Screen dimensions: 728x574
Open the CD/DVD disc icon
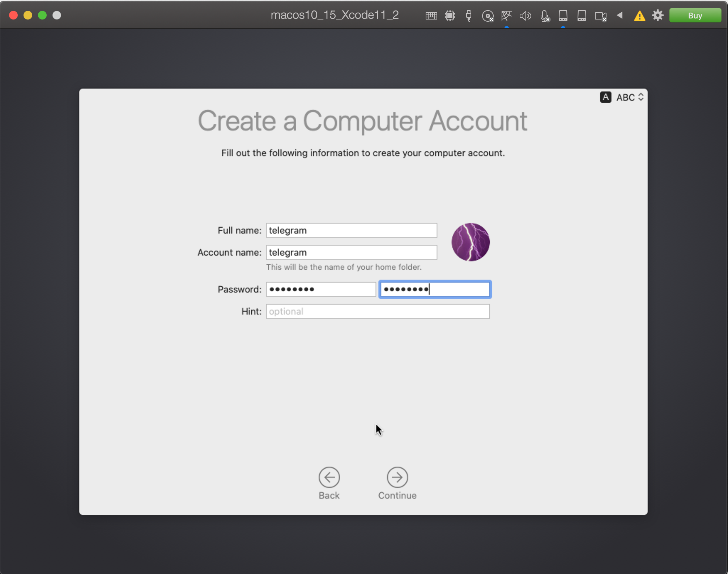488,16
